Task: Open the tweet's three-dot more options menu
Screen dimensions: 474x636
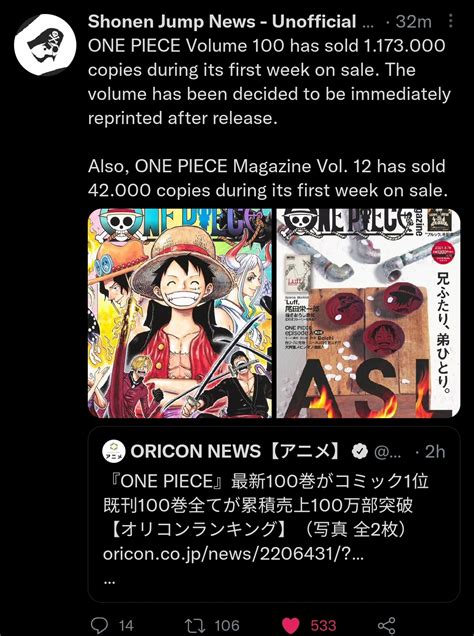Action: coord(450,21)
